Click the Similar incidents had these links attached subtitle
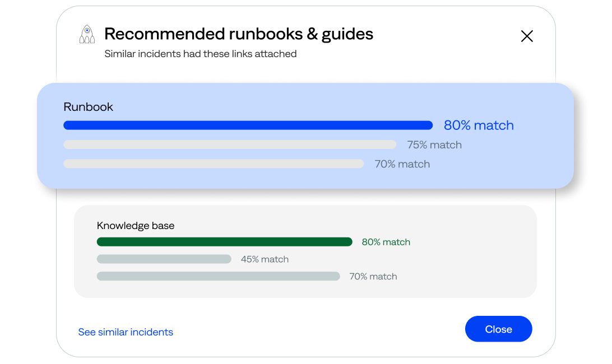612x364 pixels. [201, 54]
